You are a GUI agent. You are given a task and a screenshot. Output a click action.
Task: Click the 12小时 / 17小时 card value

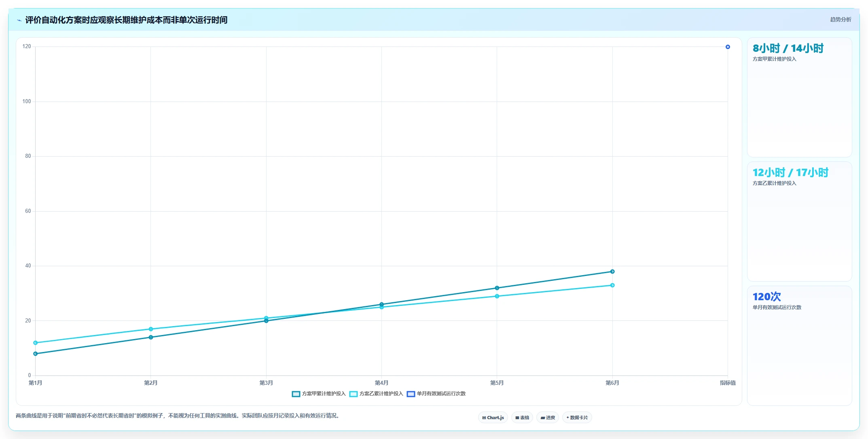coord(790,173)
